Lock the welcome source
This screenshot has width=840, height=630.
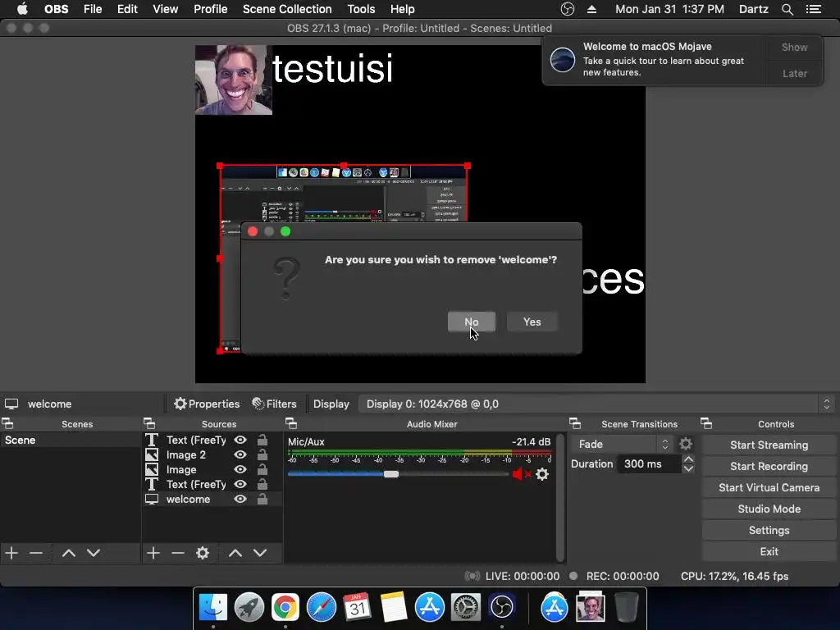(262, 499)
